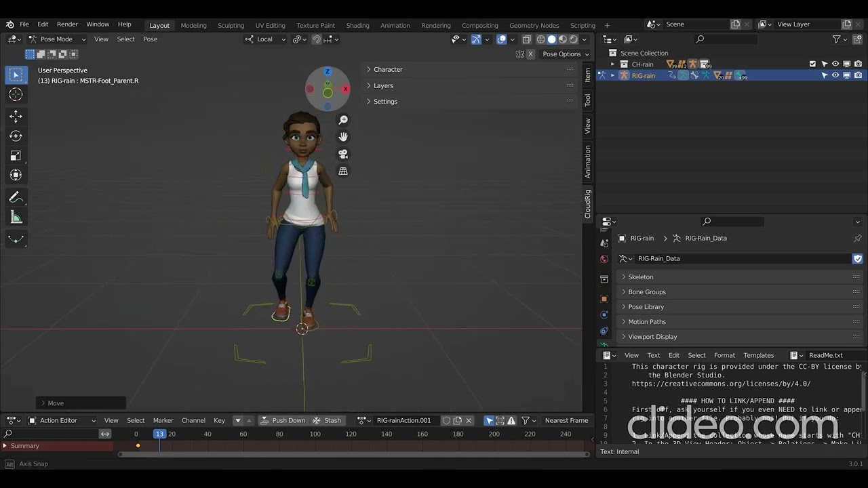The image size is (868, 488).
Task: Expand the Skeleton panel
Action: [x=640, y=277]
